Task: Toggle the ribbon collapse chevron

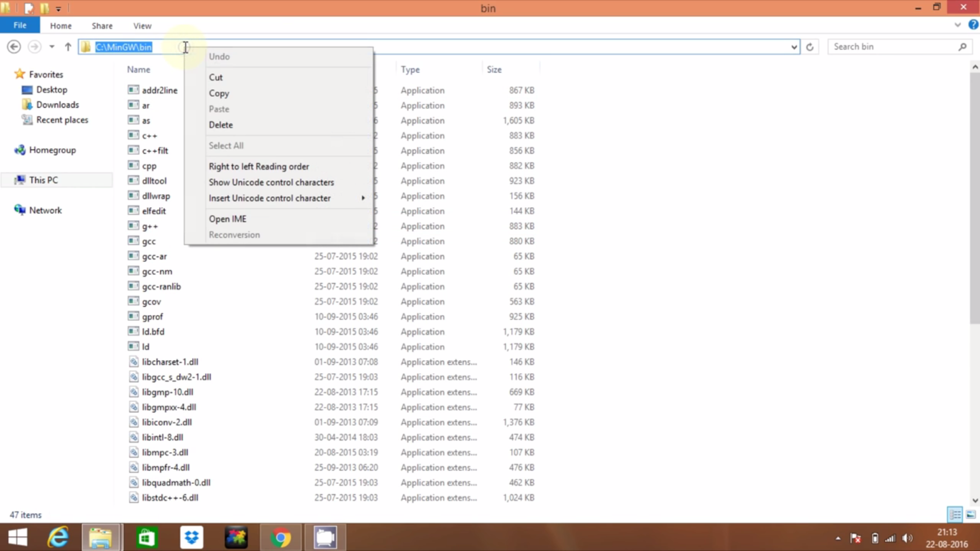Action: 957,25
